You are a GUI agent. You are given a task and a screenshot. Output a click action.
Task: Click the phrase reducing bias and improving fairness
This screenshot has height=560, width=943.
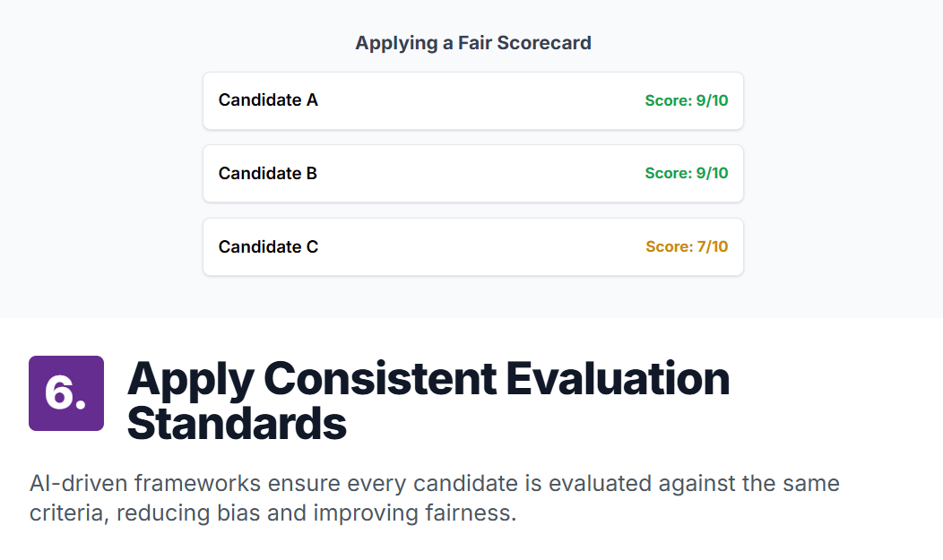point(316,513)
